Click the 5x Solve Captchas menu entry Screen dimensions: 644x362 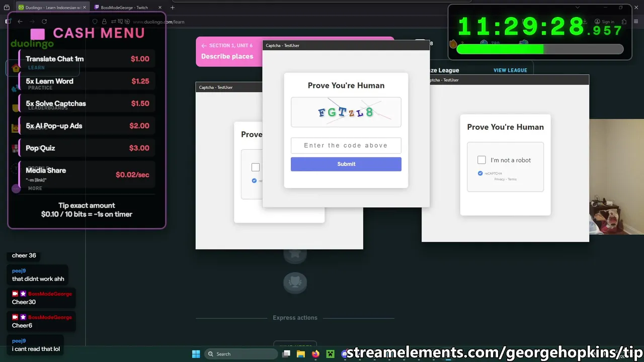88,104
